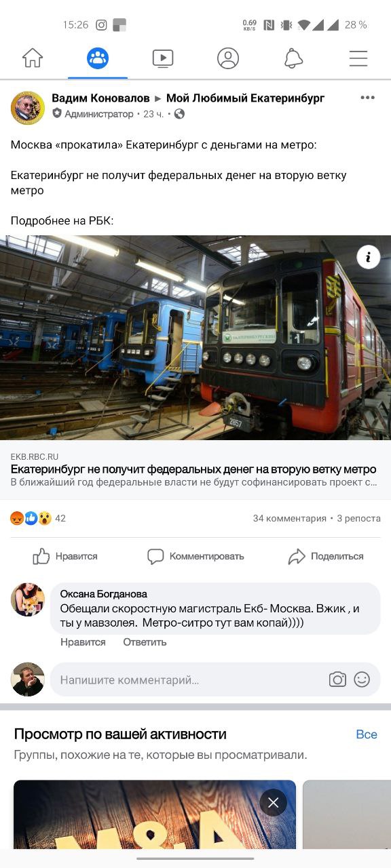Open Все link for similar groups
This screenshot has width=391, height=868.
point(367,734)
